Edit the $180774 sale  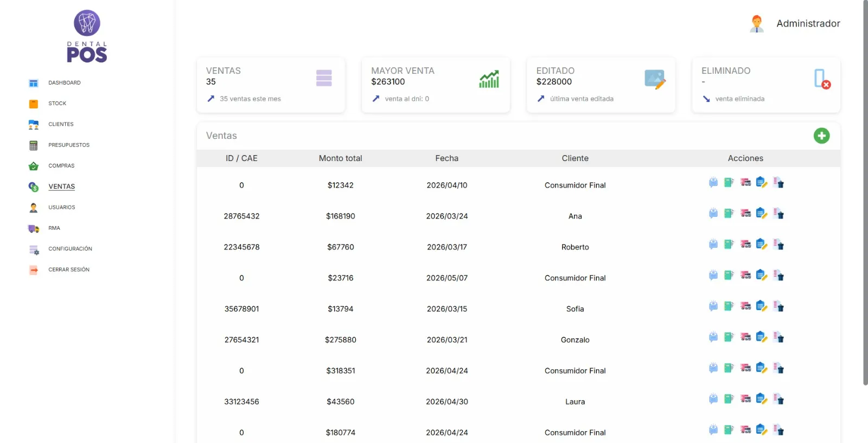click(x=762, y=430)
